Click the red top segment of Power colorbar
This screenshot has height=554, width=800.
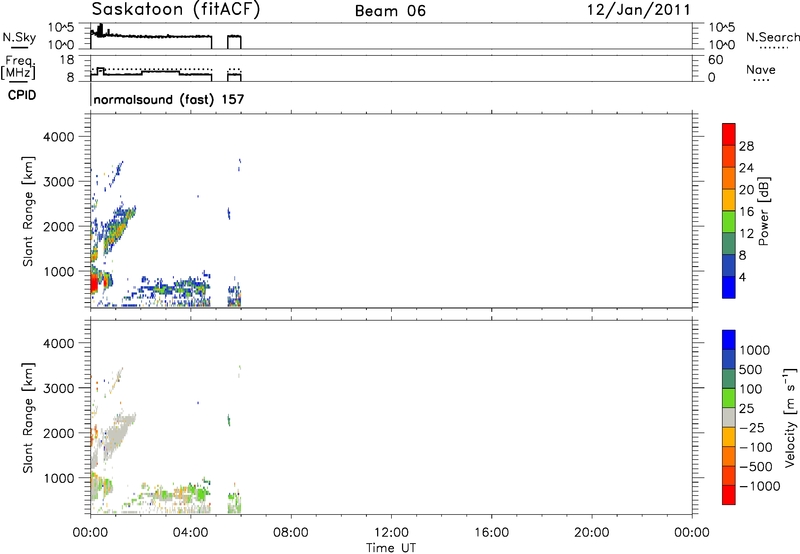point(729,134)
